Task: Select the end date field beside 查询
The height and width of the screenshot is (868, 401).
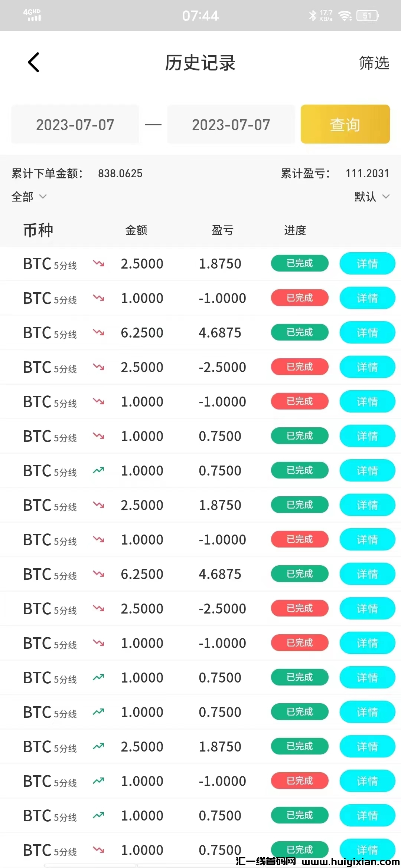Action: pos(231,125)
